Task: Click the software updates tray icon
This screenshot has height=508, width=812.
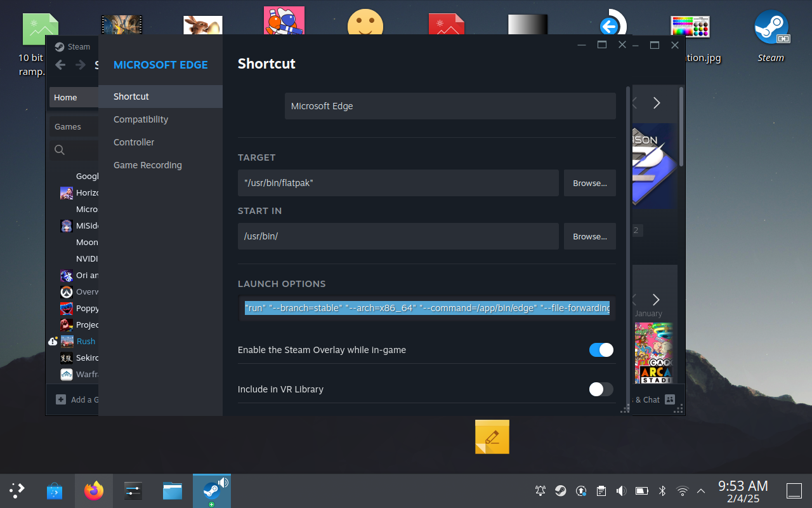Action: 580,490
